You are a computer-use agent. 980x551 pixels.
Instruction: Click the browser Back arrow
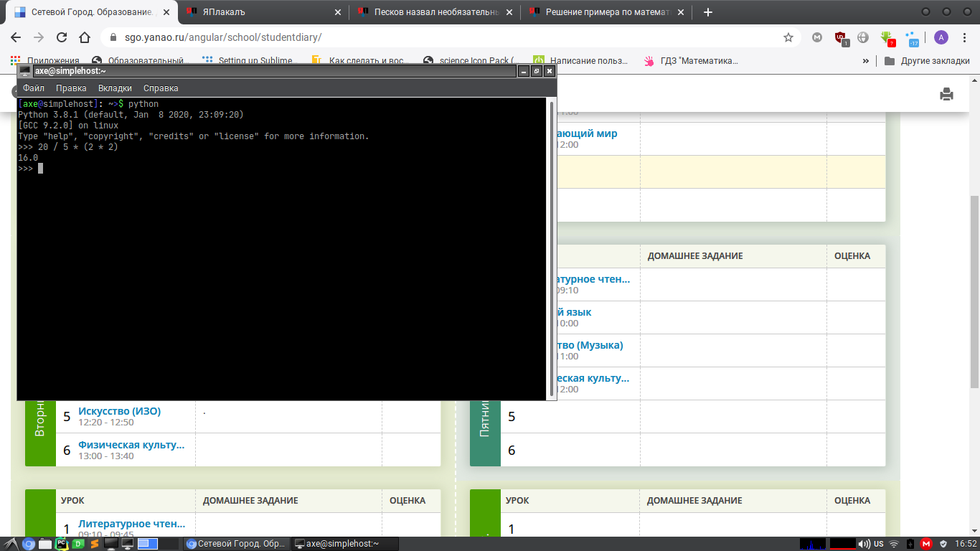click(16, 37)
